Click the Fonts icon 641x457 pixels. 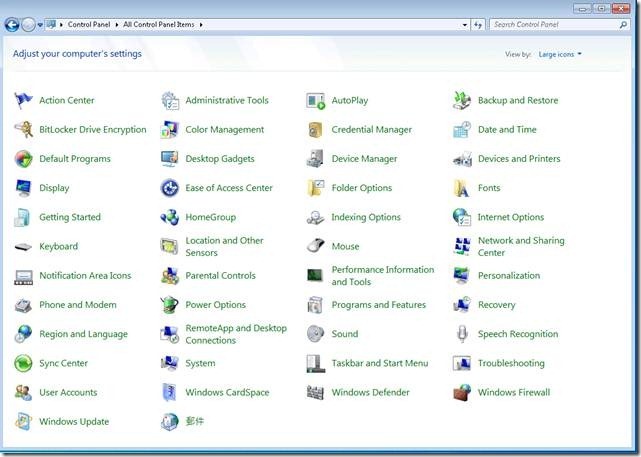(x=462, y=188)
